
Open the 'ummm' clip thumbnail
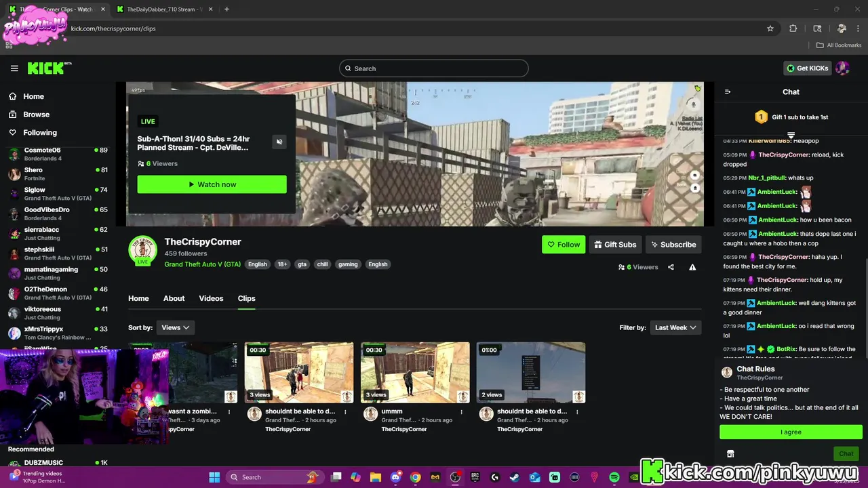pos(415,373)
